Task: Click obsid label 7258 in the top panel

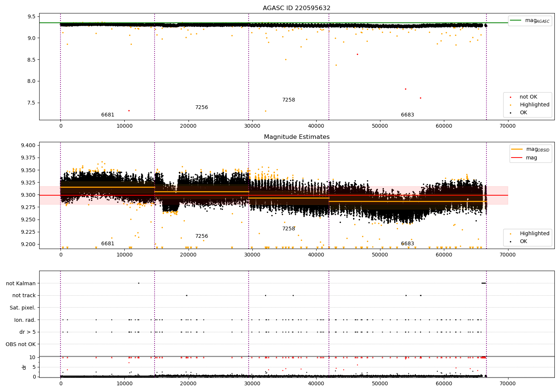Action: coord(289,100)
